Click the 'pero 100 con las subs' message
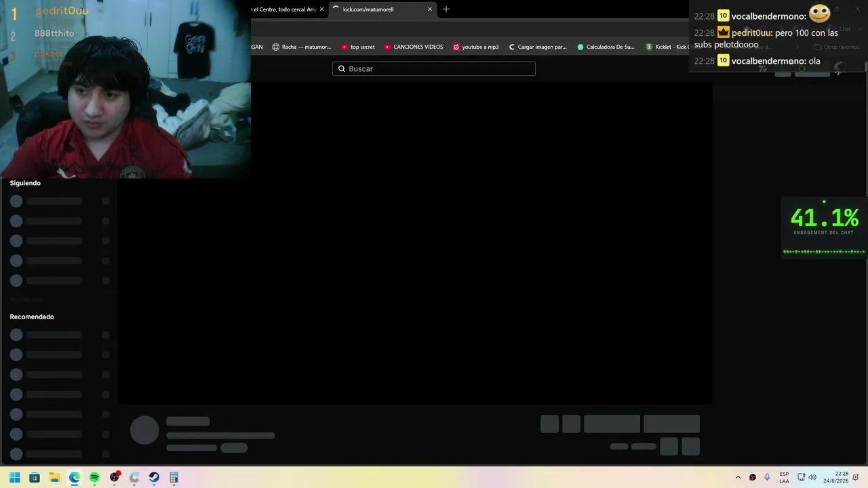 (x=766, y=39)
